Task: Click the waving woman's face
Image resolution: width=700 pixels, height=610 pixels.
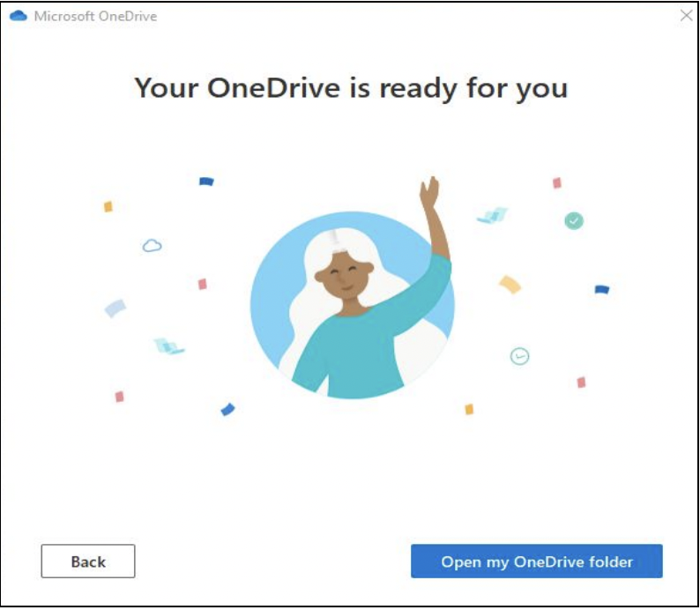Action: pos(344,277)
